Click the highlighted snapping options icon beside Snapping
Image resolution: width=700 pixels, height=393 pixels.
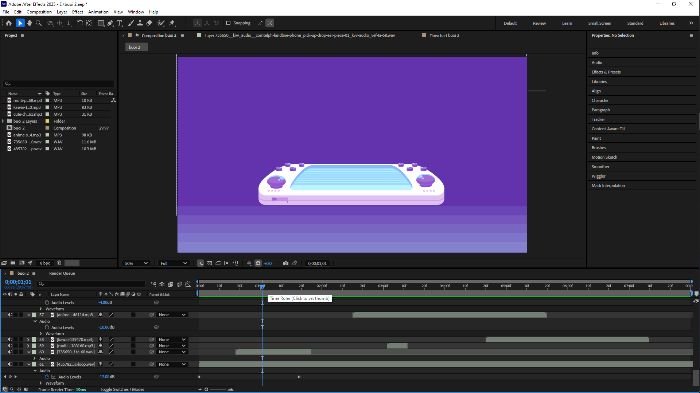coord(270,23)
